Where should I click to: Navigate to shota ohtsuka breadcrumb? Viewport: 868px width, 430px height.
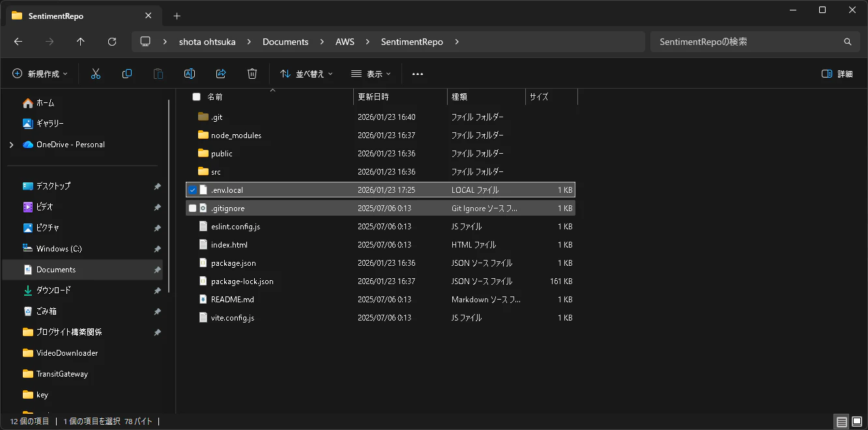[207, 42]
